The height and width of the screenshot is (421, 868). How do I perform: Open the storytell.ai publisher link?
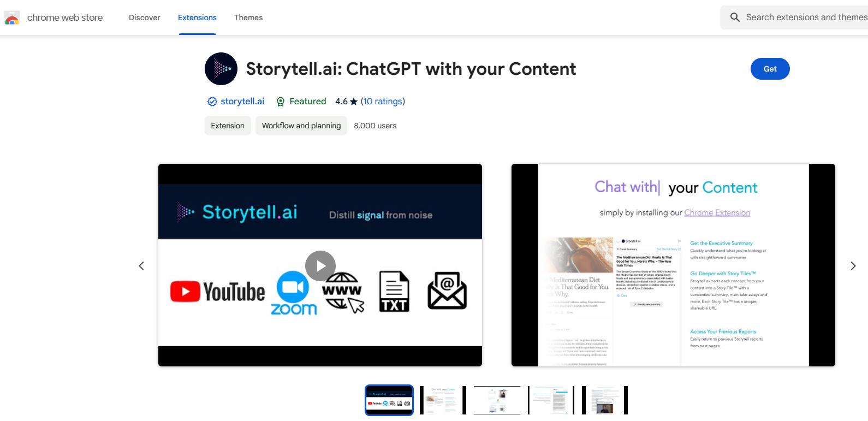pyautogui.click(x=242, y=101)
